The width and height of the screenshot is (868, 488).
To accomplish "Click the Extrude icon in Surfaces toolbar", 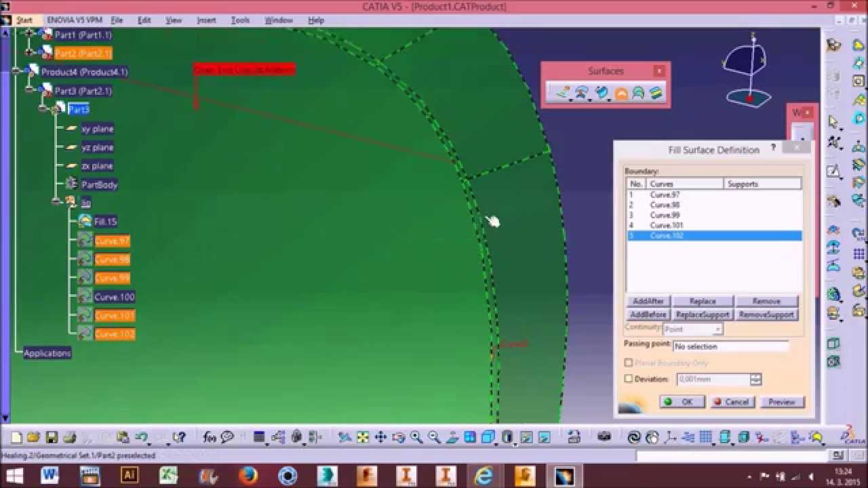I will pyautogui.click(x=562, y=93).
